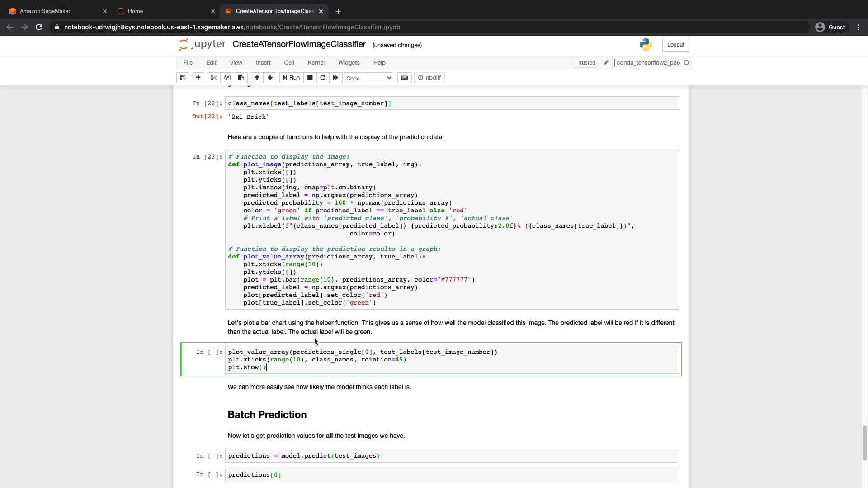Move selected cell down
The image size is (868, 488).
[x=270, y=78]
